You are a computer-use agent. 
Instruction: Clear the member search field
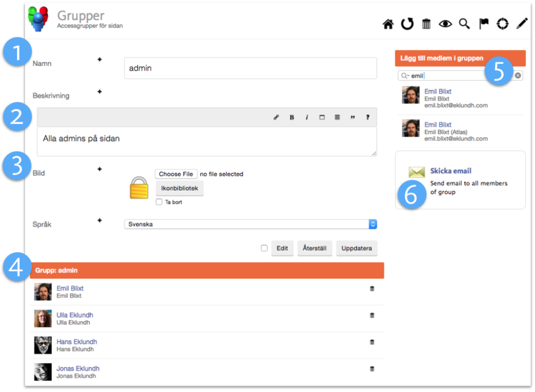518,76
